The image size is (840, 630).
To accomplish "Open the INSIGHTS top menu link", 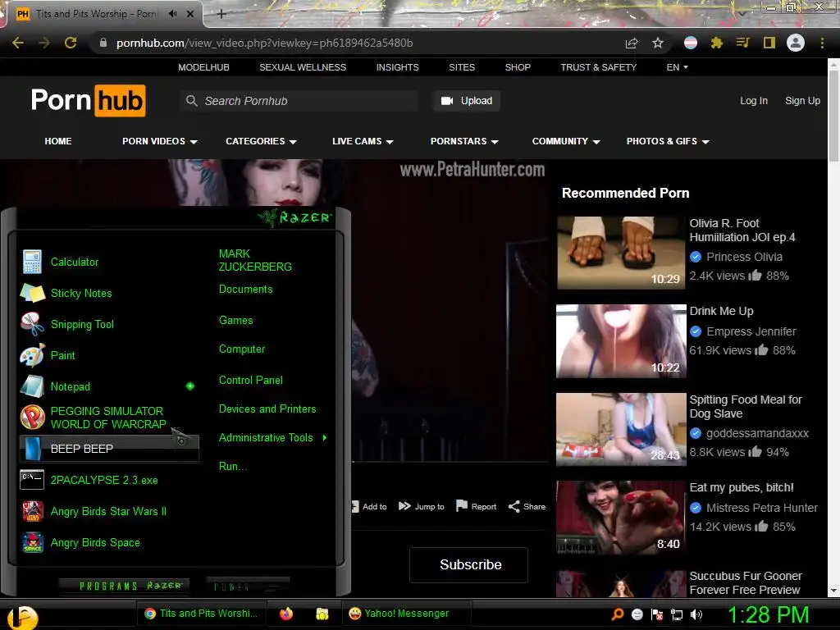I will click(398, 67).
